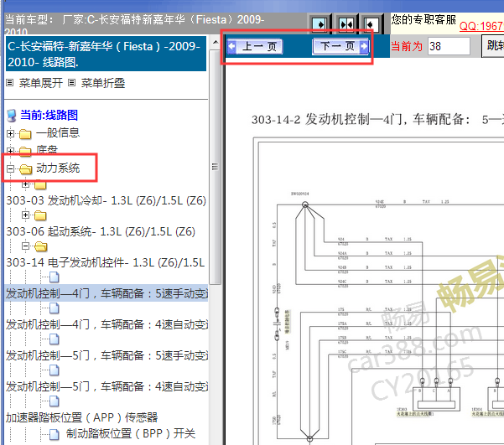Click the 当前:线路图 heading
Screen dimensions: 504x445
click(x=49, y=115)
